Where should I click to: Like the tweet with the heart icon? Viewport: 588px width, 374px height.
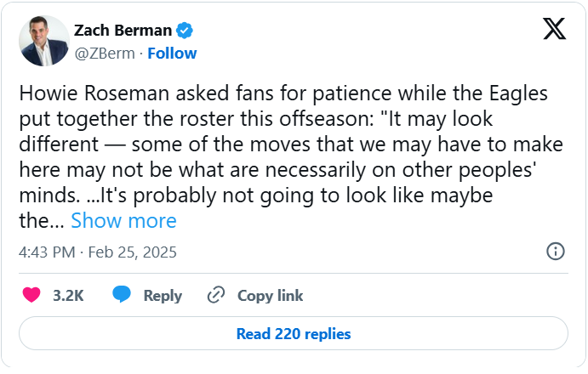(x=31, y=295)
